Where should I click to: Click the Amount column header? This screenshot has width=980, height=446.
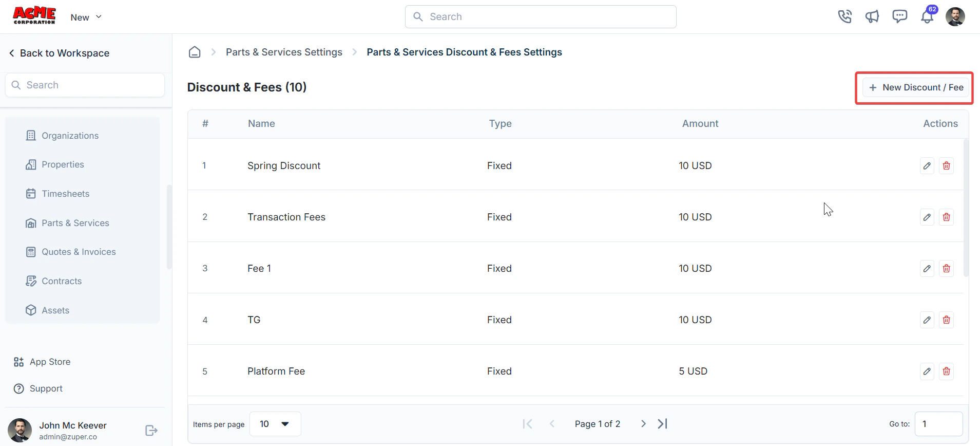point(700,123)
